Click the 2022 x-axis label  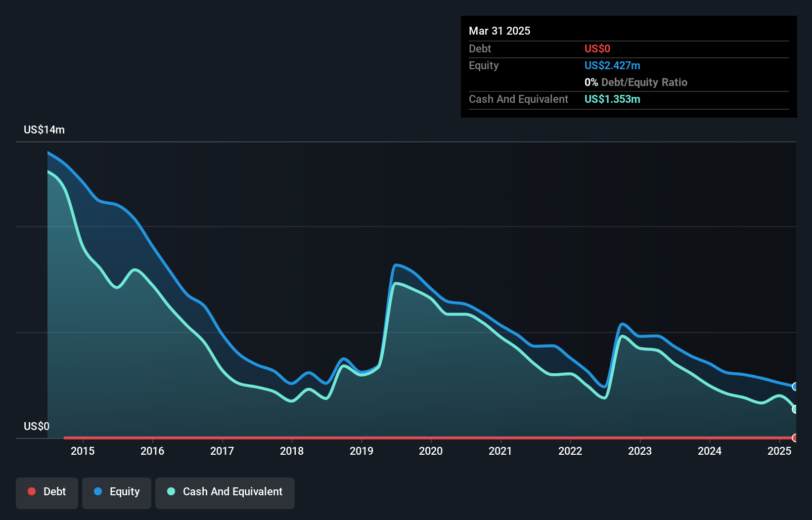coord(570,451)
